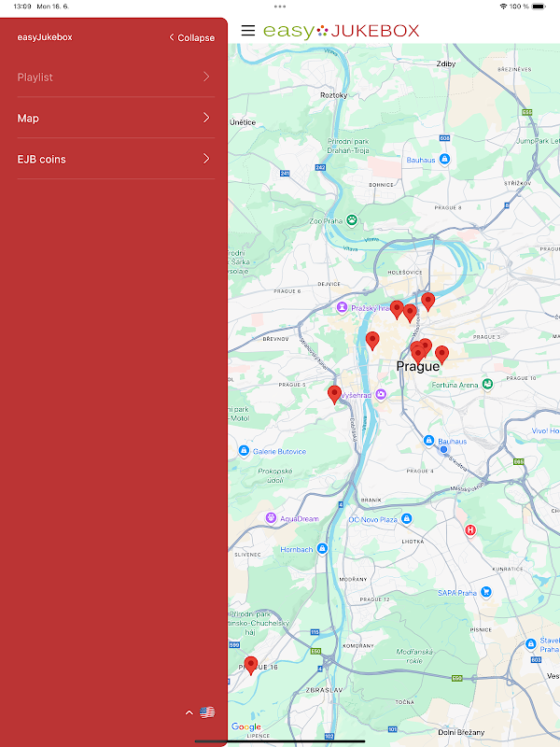Open the Playlist menu item
The image size is (560, 747).
coord(116,77)
